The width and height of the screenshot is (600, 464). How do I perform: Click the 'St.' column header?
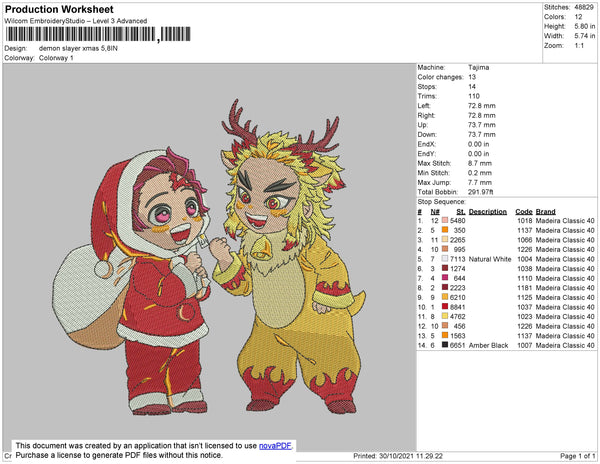(x=461, y=212)
